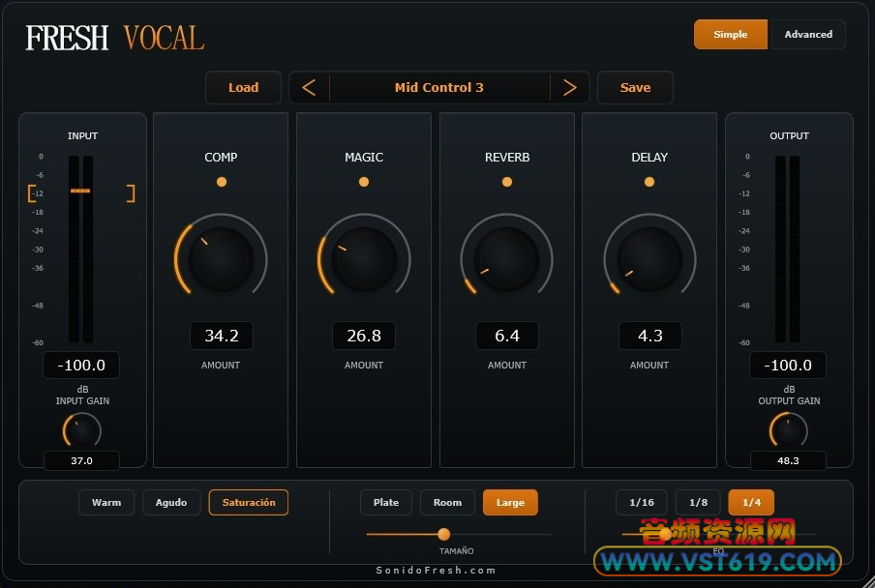Toggle the REVERB power indicator
The image size is (875, 588).
click(506, 182)
